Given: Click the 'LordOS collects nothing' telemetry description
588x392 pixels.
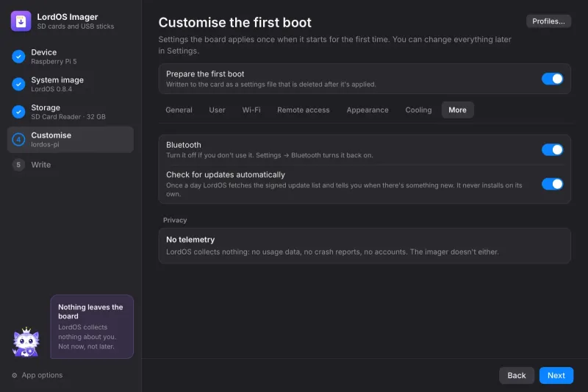Looking at the screenshot, I should pyautogui.click(x=332, y=252).
